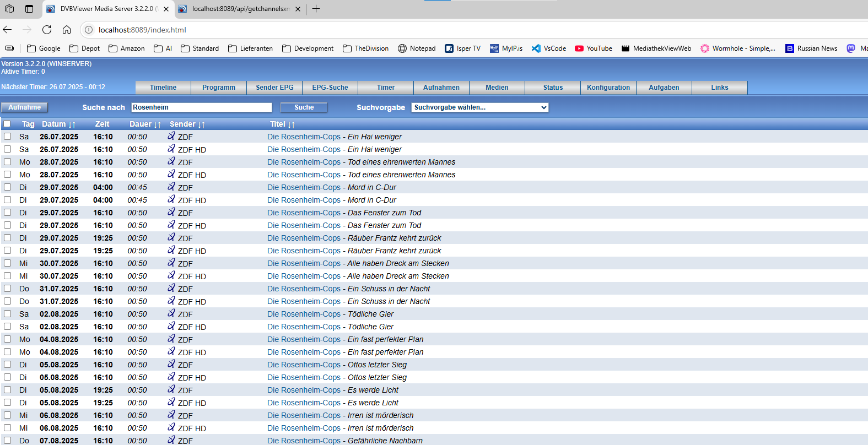Reload the page with the refresh icon
The height and width of the screenshot is (445, 868).
(47, 30)
